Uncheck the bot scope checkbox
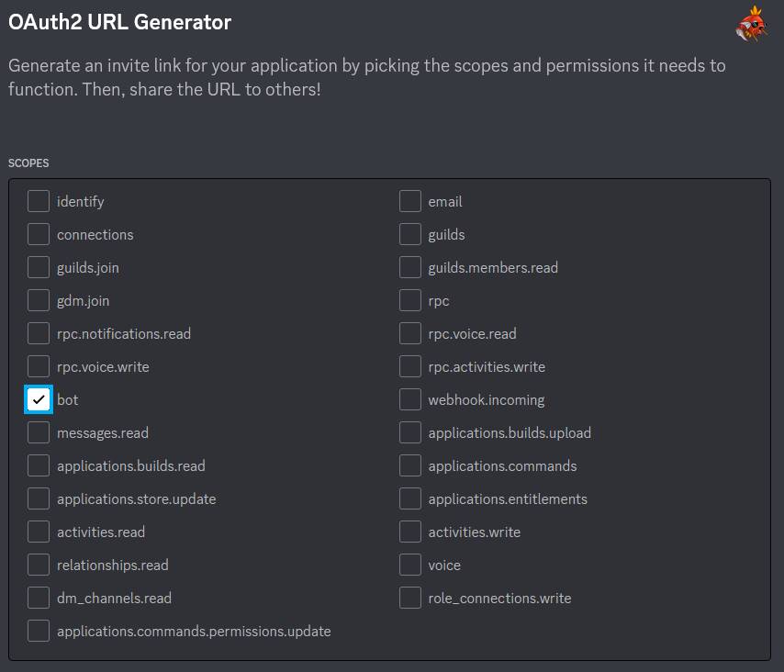The image size is (784, 672). 39,400
